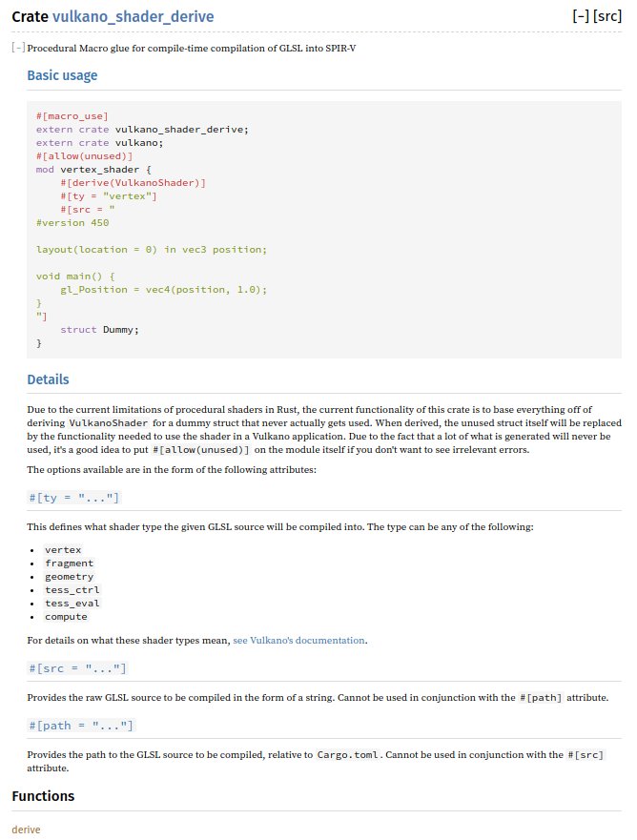
Task: Click #[derive(VulkanoShader)] code line
Action: (133, 183)
